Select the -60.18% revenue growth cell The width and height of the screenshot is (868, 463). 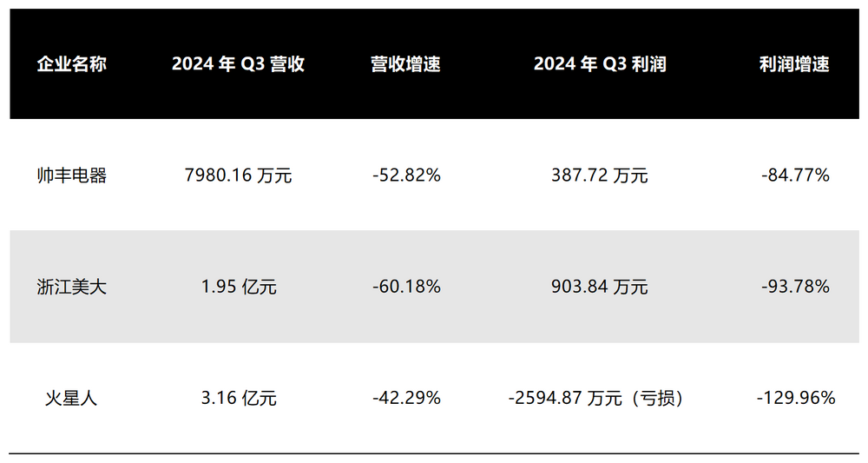click(x=406, y=287)
